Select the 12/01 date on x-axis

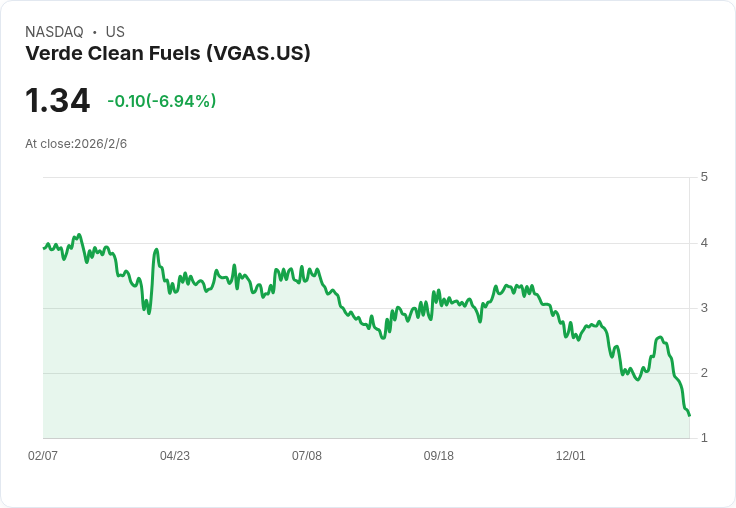pyautogui.click(x=571, y=456)
